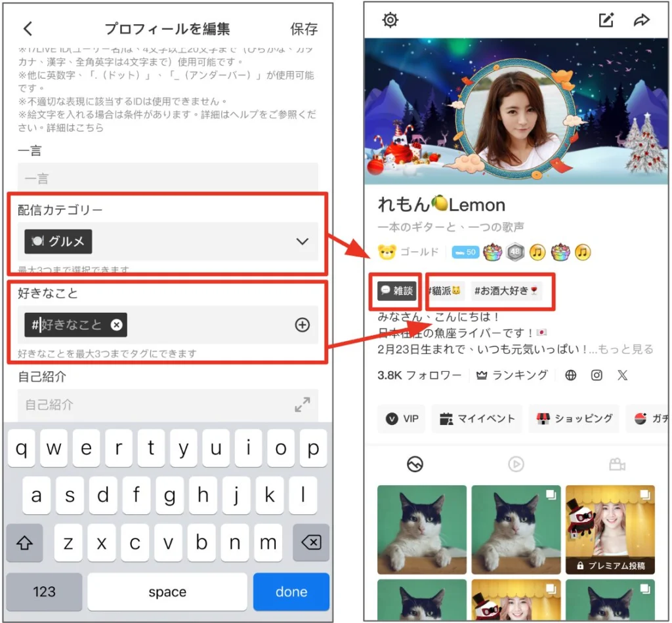Image resolution: width=672 pixels, height=623 pixels.
Task: Open ランキング with crown icon
Action: [x=512, y=376]
